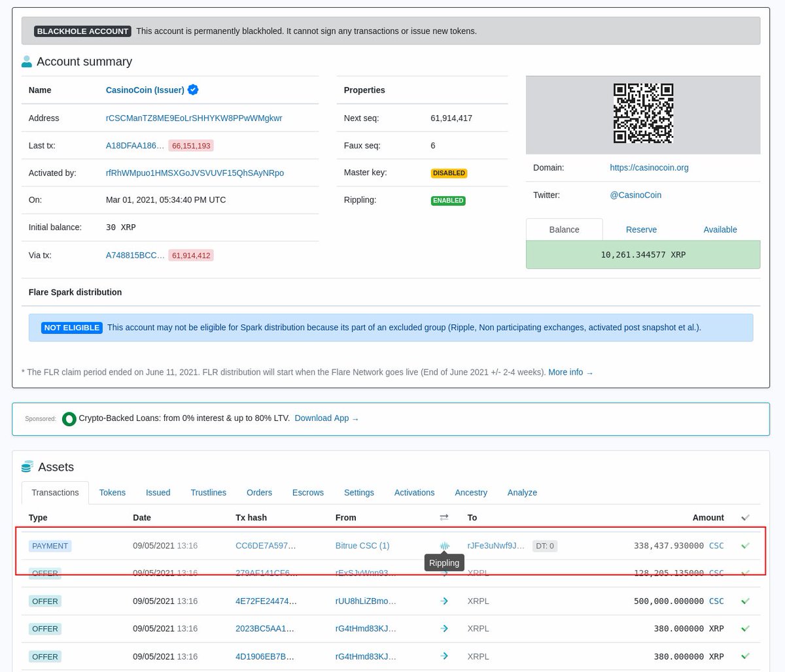
Task: Open Bitrue CSC (1) sender link
Action: click(x=362, y=545)
